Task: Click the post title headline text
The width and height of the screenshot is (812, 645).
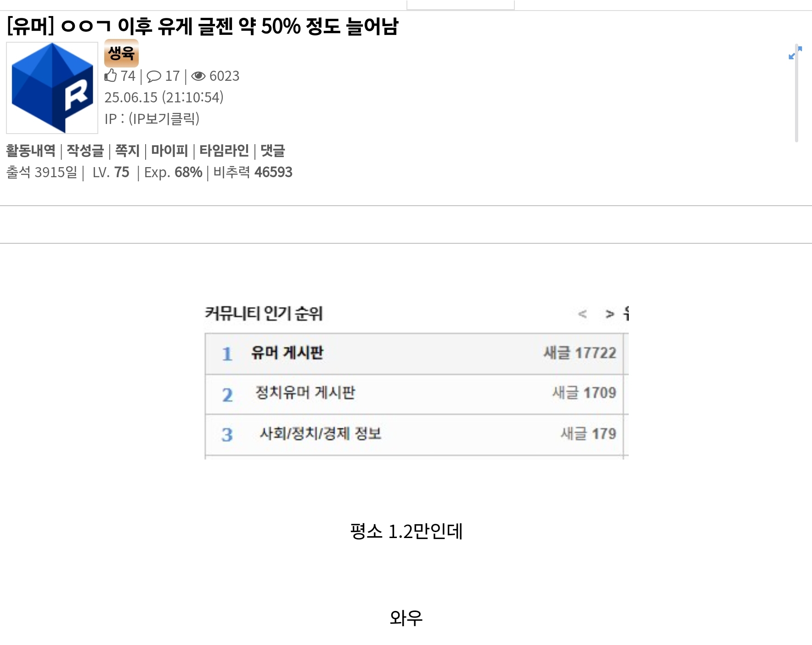Action: point(203,26)
